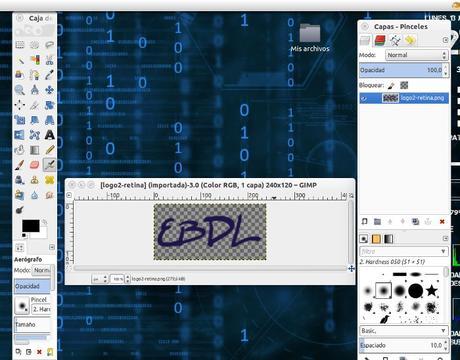Select the Color Picker tool
Screen dimensions: 460x360
click(x=49, y=75)
